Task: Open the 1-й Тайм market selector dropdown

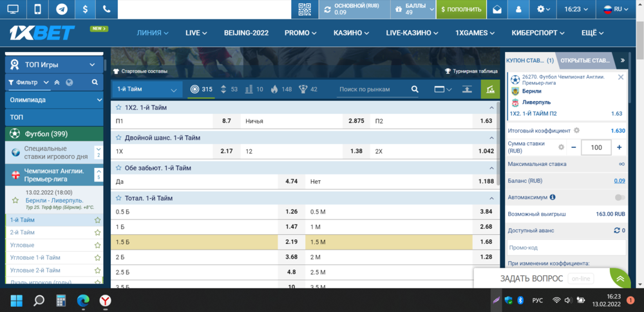Action: [147, 89]
